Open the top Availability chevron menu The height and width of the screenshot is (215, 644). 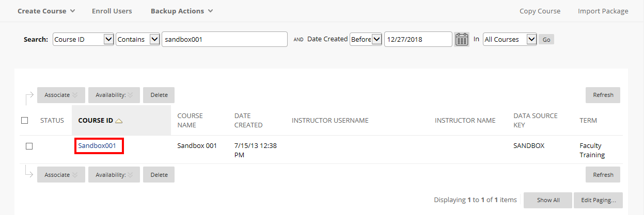(131, 95)
